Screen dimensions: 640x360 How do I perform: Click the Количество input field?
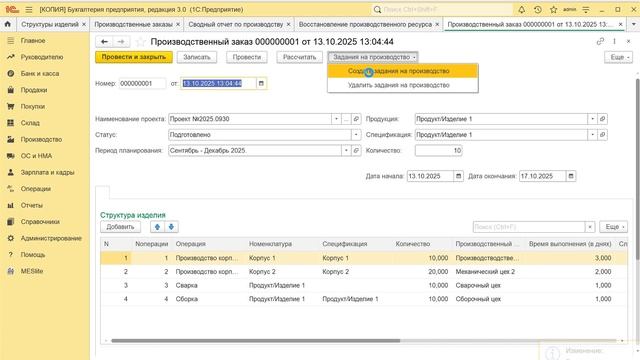coord(438,151)
